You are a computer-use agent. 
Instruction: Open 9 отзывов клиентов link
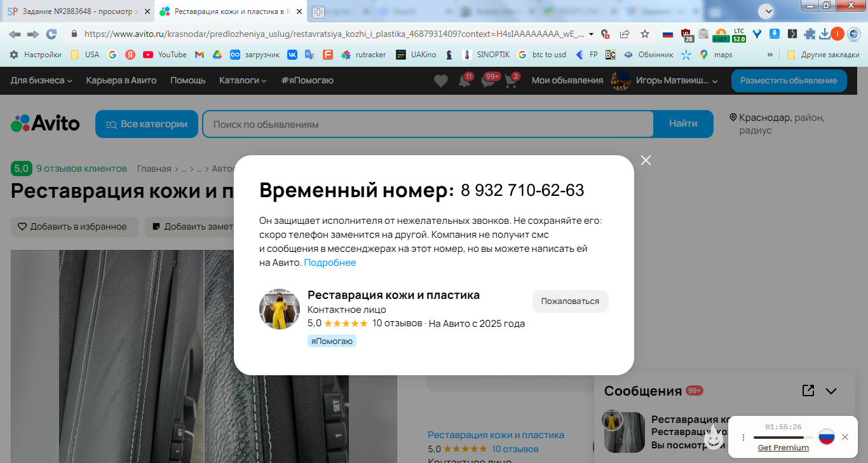click(x=81, y=169)
